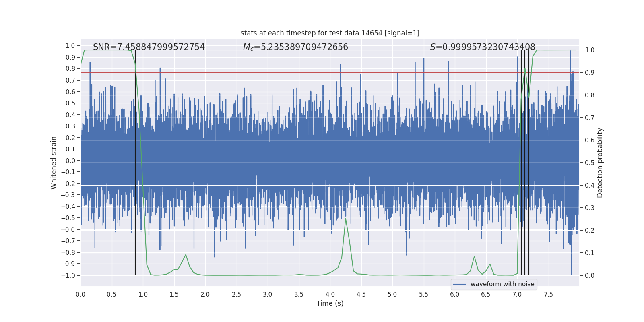Image resolution: width=644 pixels, height=322 pixels.
Task: Click the S=0.9999573230743408 annotation
Action: [483, 47]
